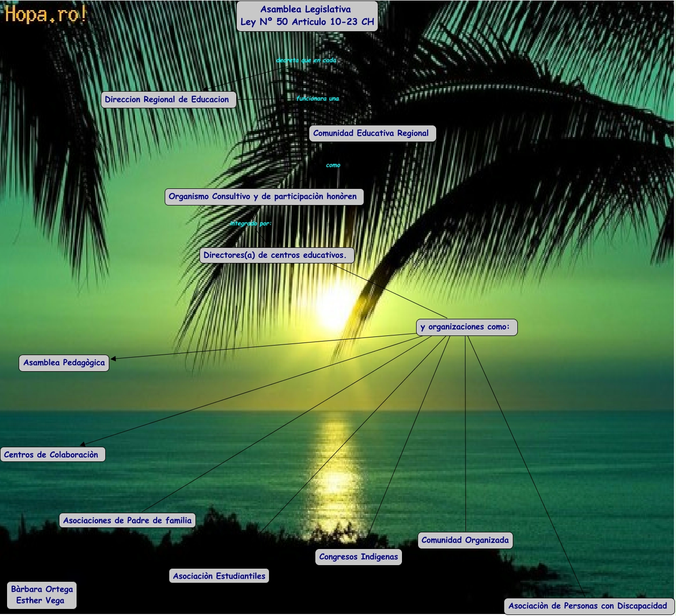Image resolution: width=676 pixels, height=616 pixels.
Task: Click the 'decreta que en cada' link label
Action: [x=306, y=60]
